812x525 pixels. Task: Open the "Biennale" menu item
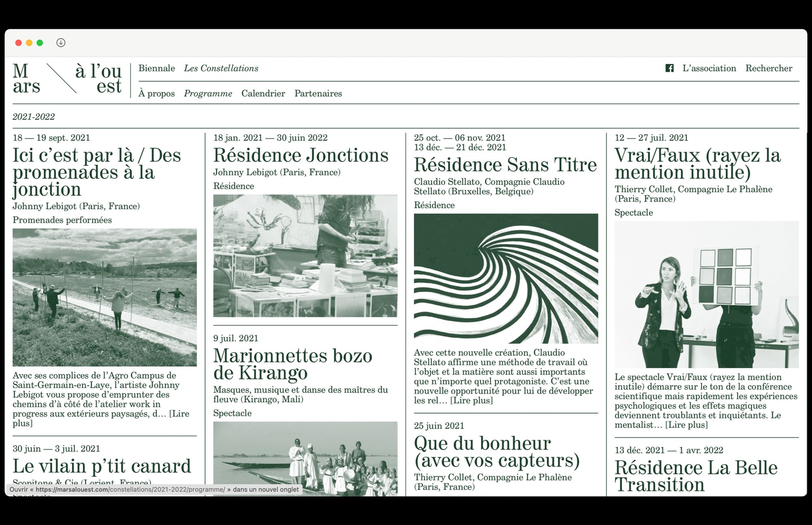click(157, 68)
